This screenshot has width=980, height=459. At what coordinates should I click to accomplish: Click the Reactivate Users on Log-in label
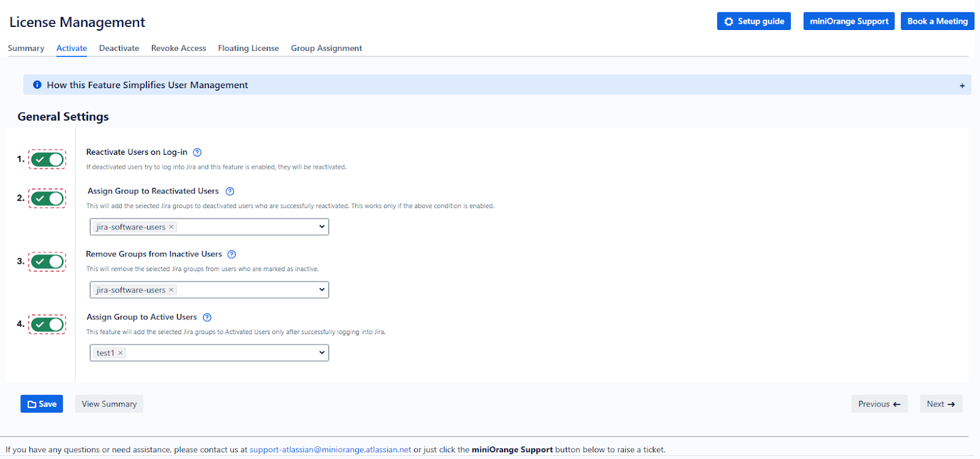tap(137, 152)
